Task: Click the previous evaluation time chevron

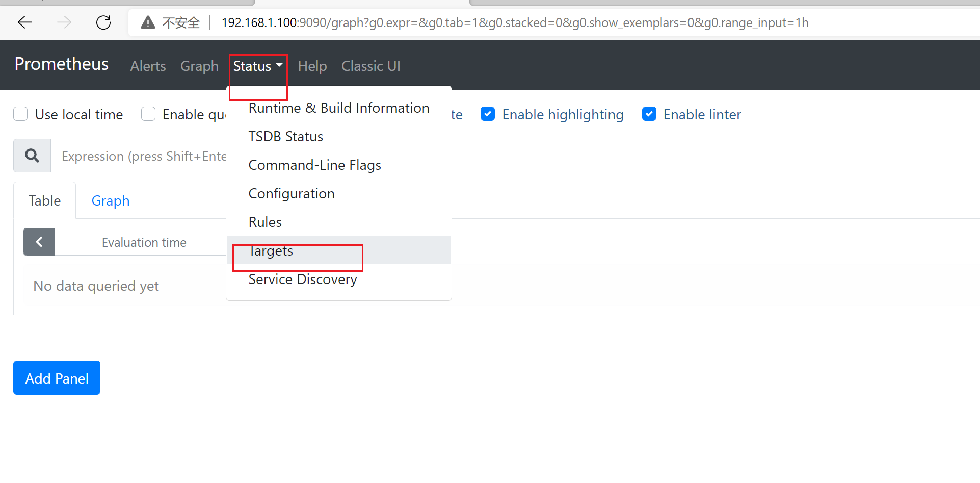Action: (39, 242)
